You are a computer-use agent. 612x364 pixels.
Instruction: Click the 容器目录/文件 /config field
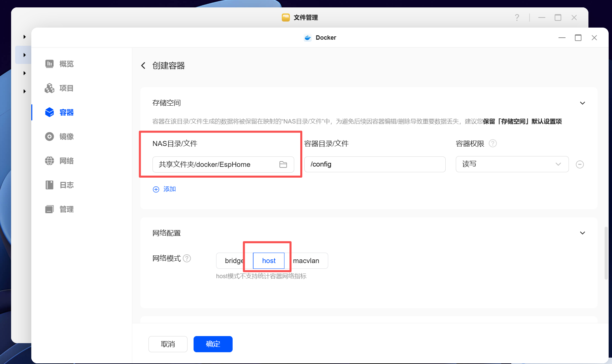(x=375, y=164)
